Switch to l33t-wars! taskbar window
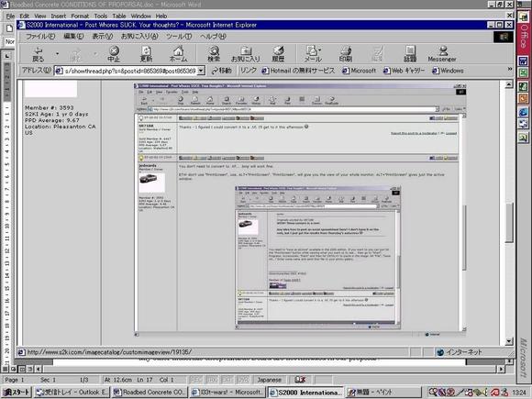The width and height of the screenshot is (532, 399). 227,393
